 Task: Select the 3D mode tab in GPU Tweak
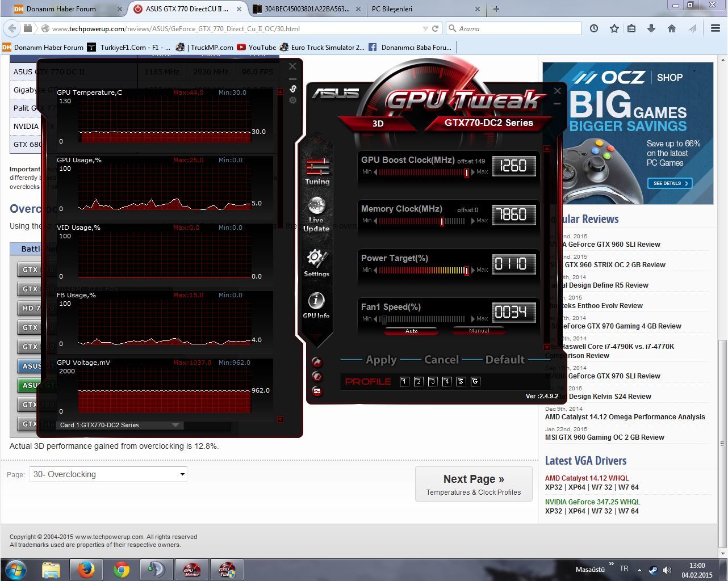[378, 123]
